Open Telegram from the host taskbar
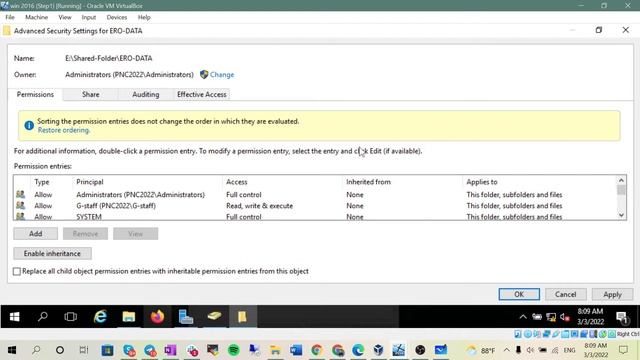The width and height of the screenshot is (640, 360). pos(150,350)
